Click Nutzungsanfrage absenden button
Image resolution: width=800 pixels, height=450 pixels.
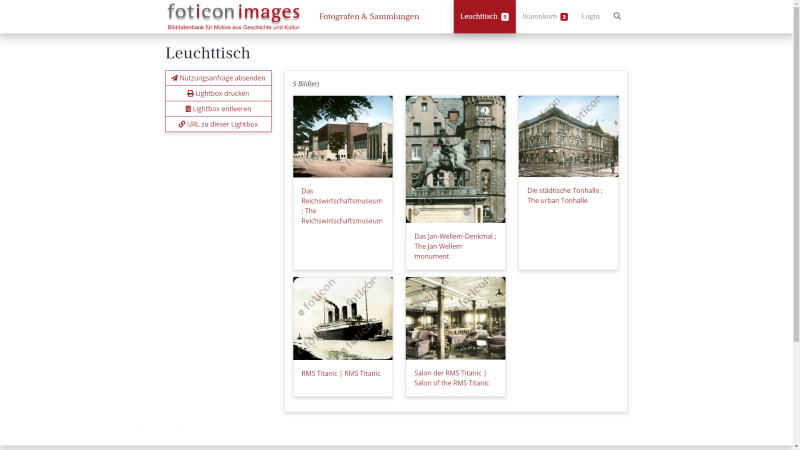click(218, 78)
